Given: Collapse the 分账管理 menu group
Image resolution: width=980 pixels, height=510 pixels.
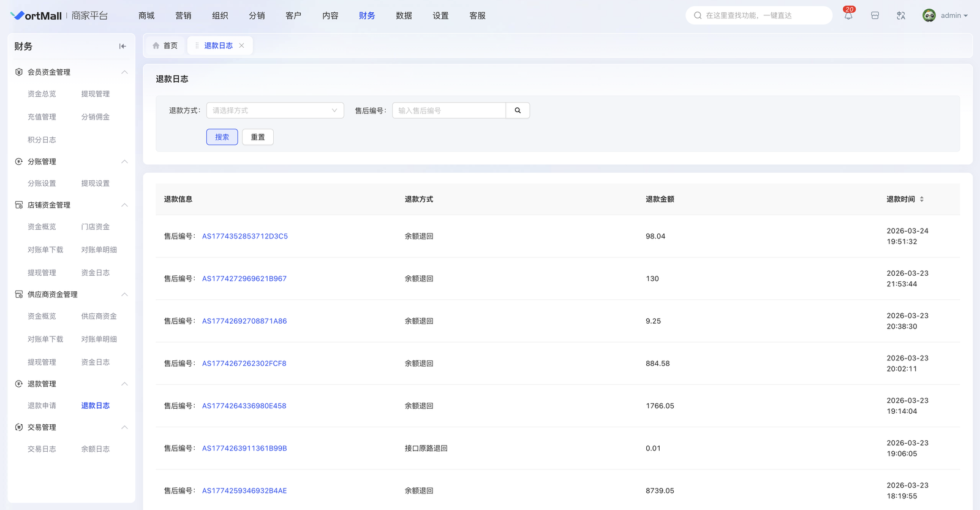Looking at the screenshot, I should click(x=124, y=162).
